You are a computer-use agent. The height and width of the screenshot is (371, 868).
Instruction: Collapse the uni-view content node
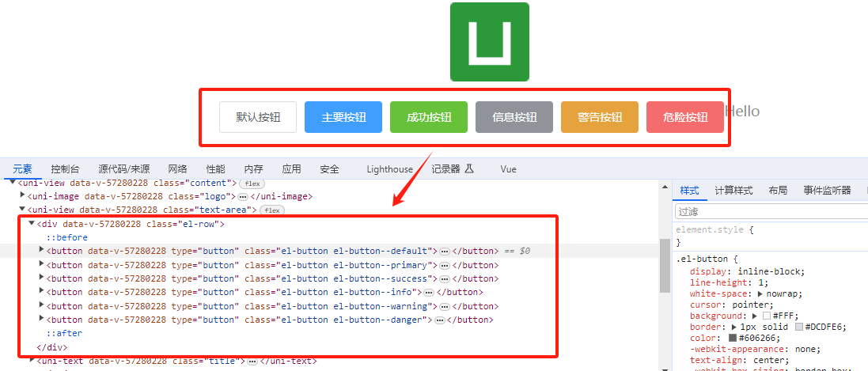[13, 182]
